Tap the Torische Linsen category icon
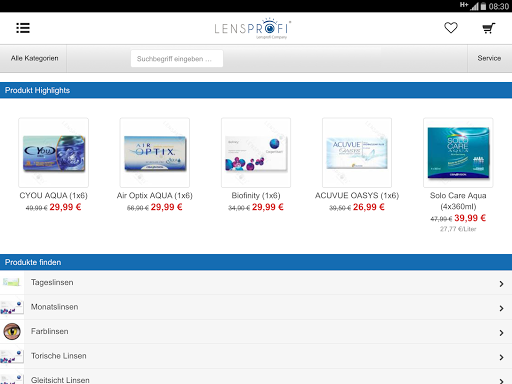Screen dimensions: 512x384 [x=12, y=356]
